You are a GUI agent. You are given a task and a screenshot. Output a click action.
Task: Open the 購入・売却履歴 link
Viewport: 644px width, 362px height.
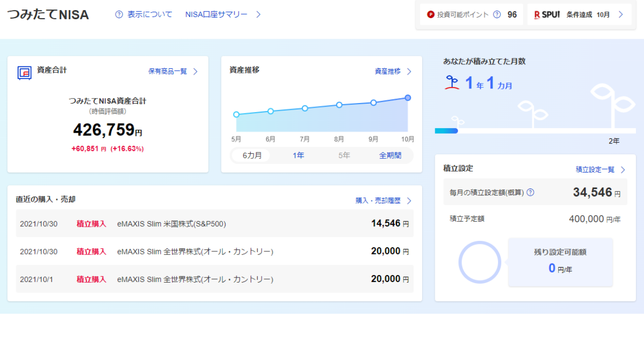[x=378, y=201]
